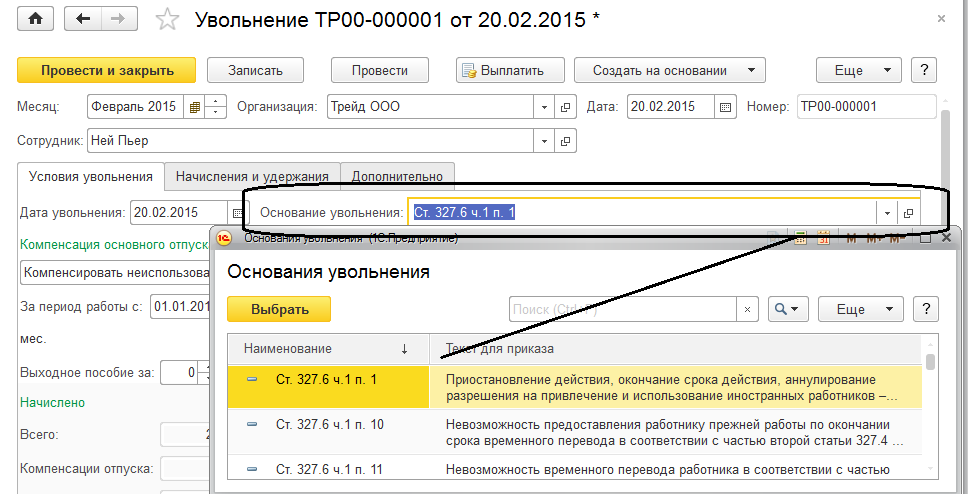
Task: Close the Увольнение document tab with X
Action: pos(941,19)
